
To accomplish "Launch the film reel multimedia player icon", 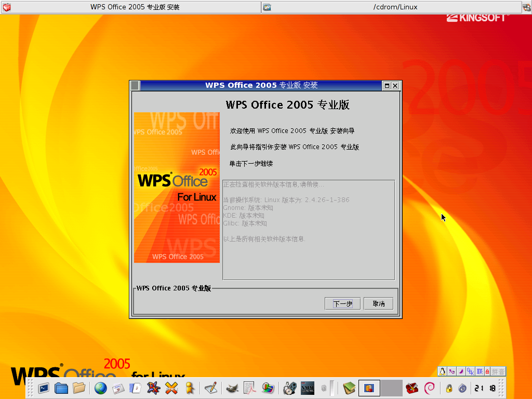I will pos(289,388).
